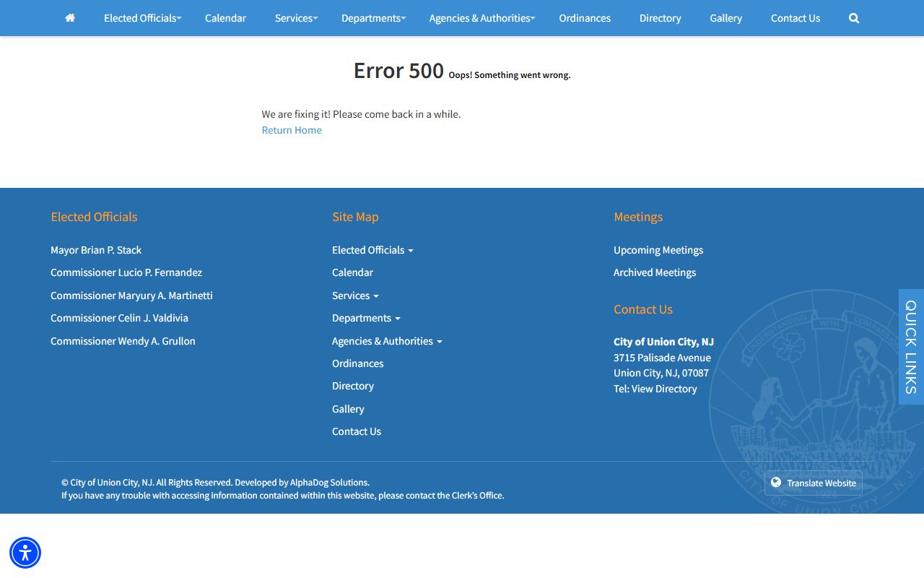Open Calendar from top navigation bar
The image size is (924, 578).
coord(225,18)
